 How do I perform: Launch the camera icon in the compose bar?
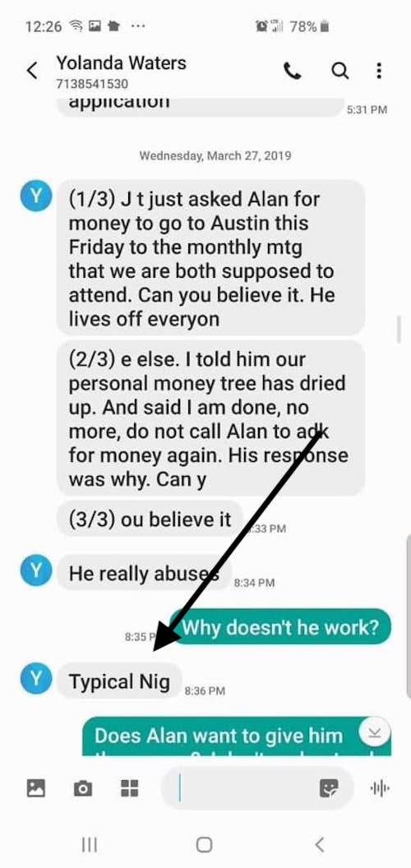click(x=83, y=787)
